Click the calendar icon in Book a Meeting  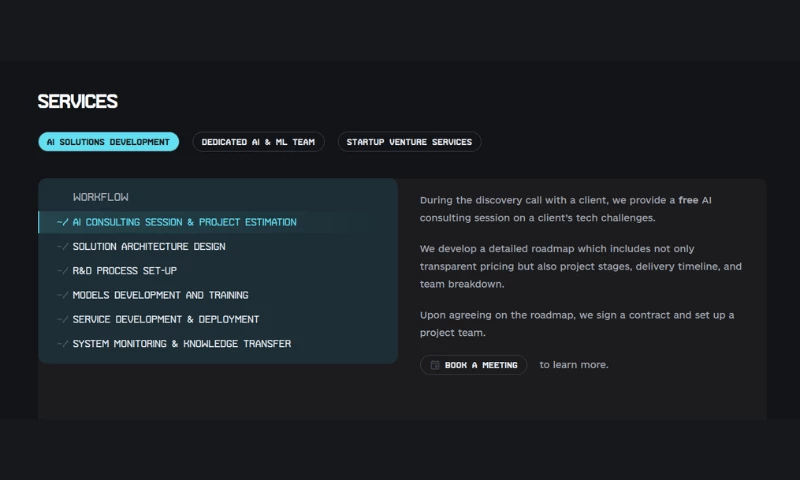click(435, 365)
